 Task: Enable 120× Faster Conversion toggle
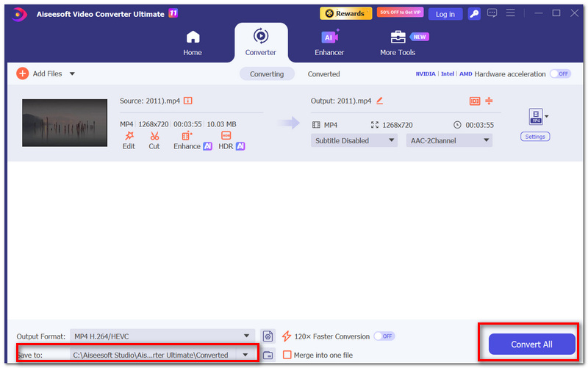click(x=384, y=336)
